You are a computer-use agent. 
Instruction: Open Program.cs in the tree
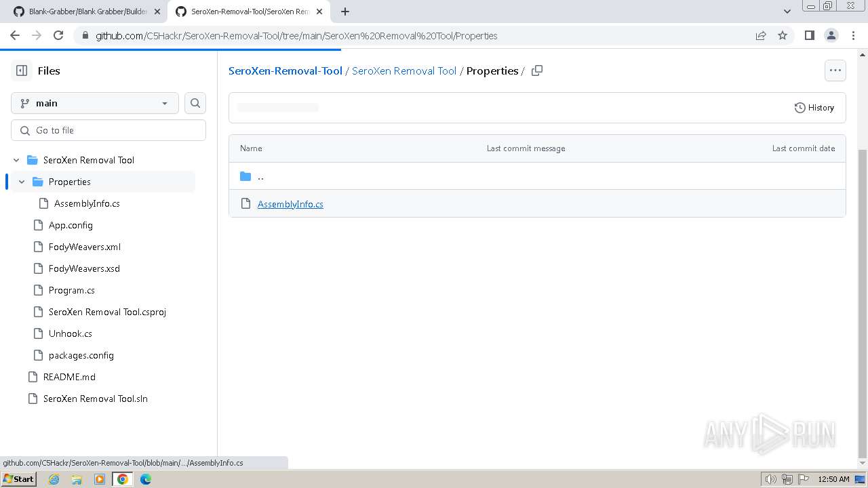tap(71, 290)
